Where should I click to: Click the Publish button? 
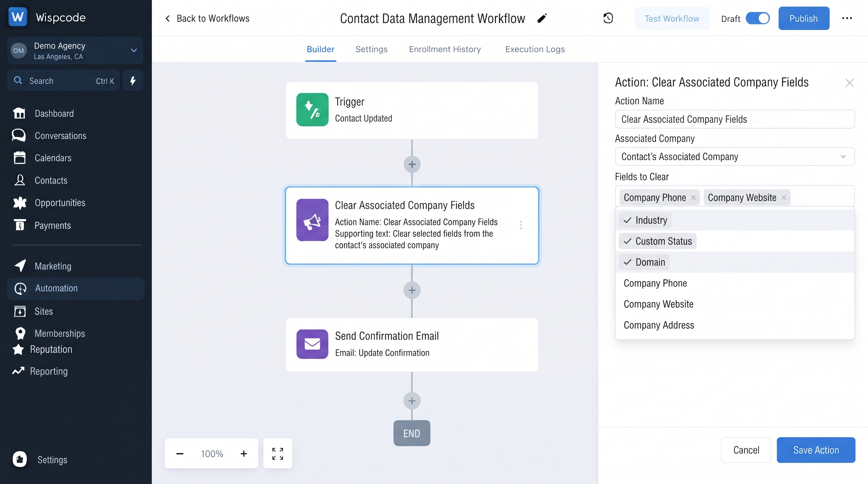[x=804, y=18]
